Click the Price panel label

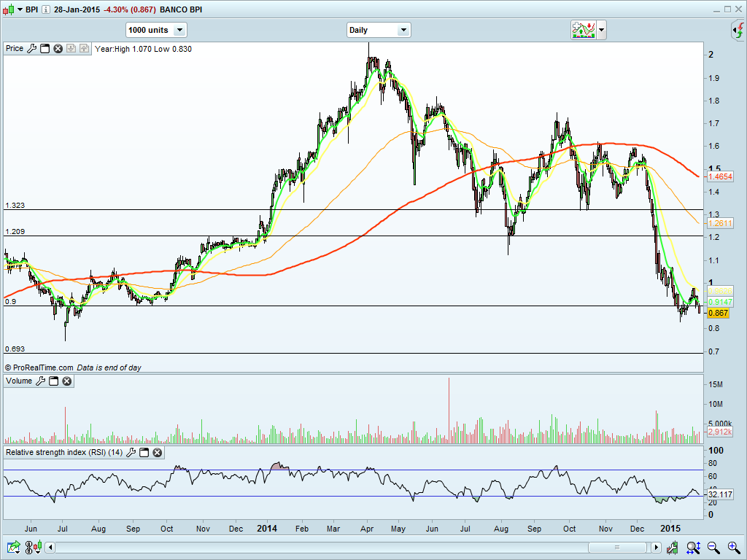pyautogui.click(x=15, y=49)
